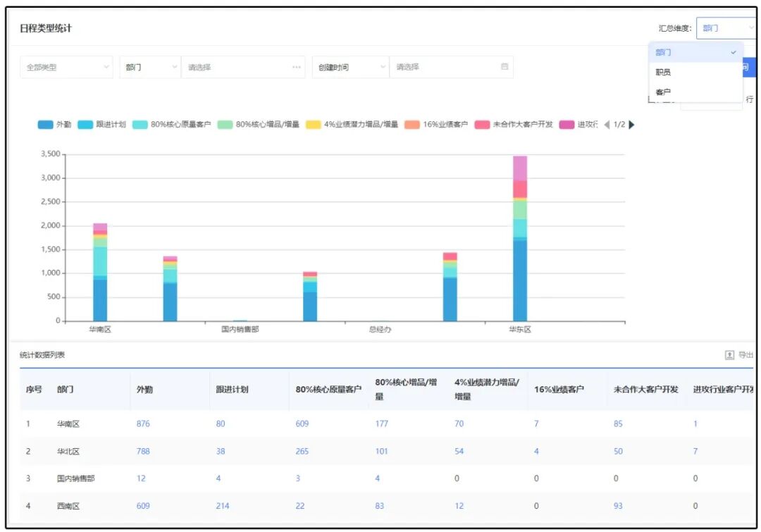
Task: Go to previous legend page arrow
Action: (x=607, y=125)
